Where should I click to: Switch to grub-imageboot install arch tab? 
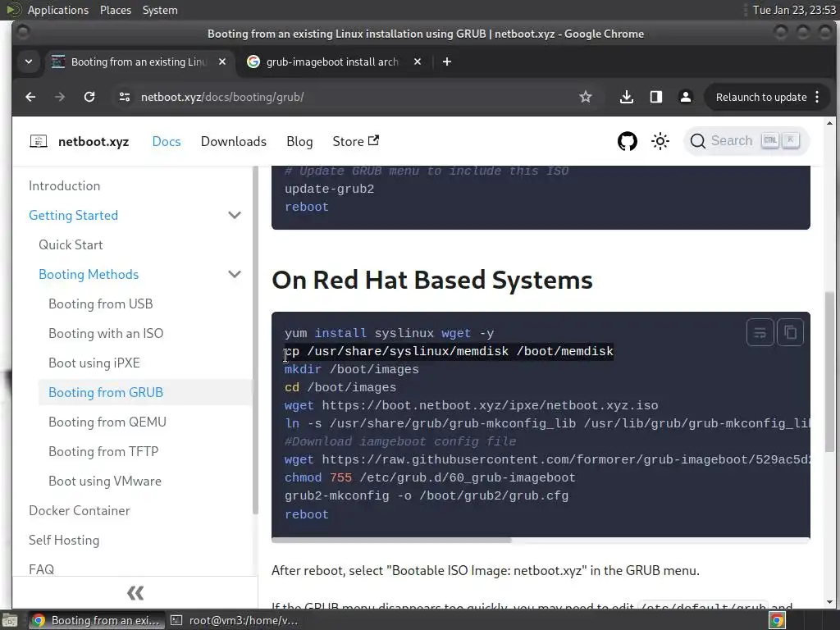point(332,62)
